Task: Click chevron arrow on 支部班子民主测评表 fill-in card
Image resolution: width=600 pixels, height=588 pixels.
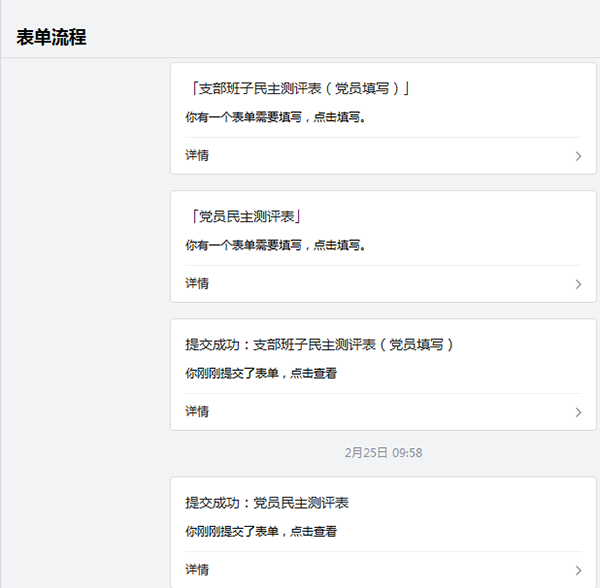Action: click(x=578, y=156)
